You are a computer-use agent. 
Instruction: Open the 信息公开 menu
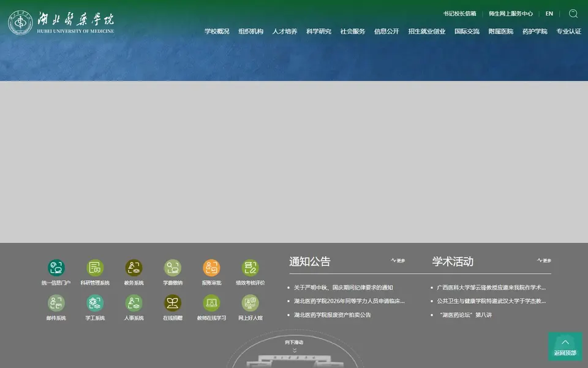point(386,31)
